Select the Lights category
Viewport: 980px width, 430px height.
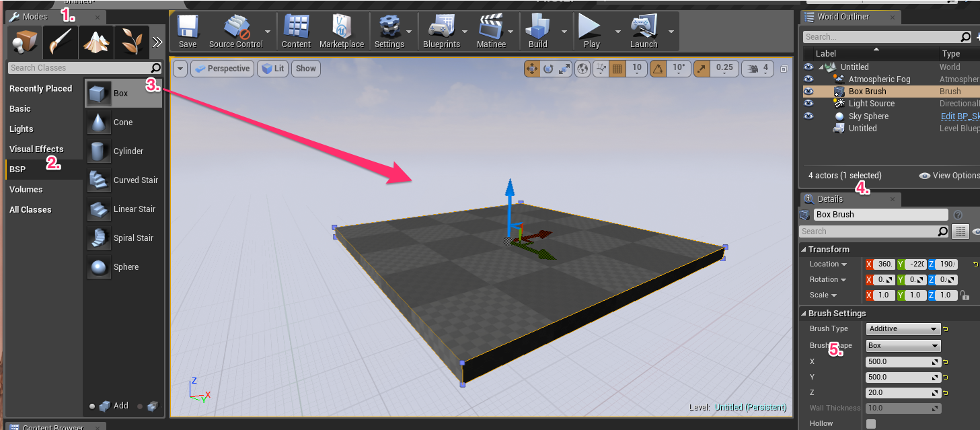[x=22, y=129]
